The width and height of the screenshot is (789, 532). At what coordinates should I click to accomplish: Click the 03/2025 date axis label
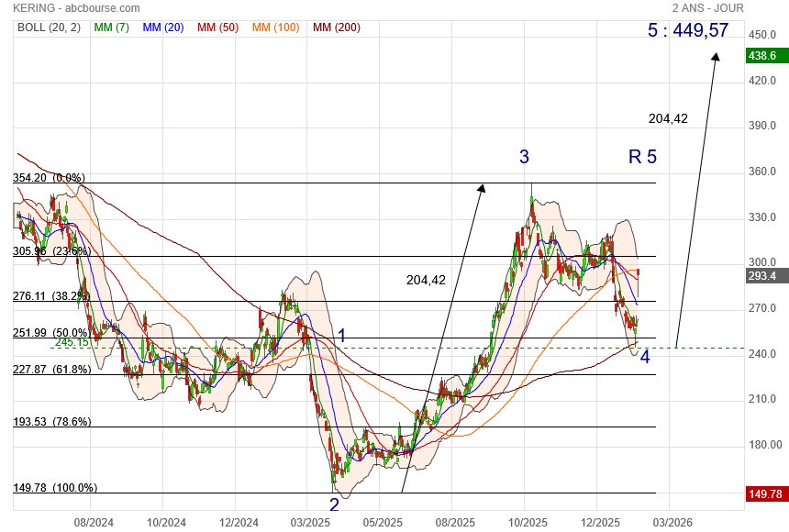point(310,523)
